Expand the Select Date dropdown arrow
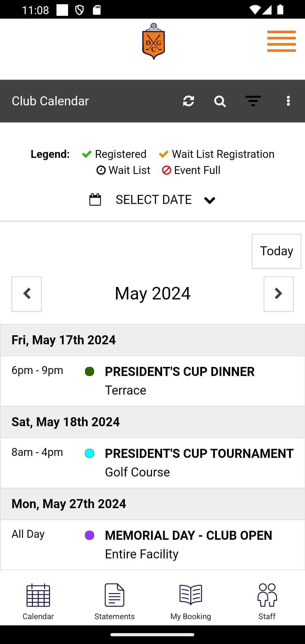The height and width of the screenshot is (644, 305). coord(210,200)
